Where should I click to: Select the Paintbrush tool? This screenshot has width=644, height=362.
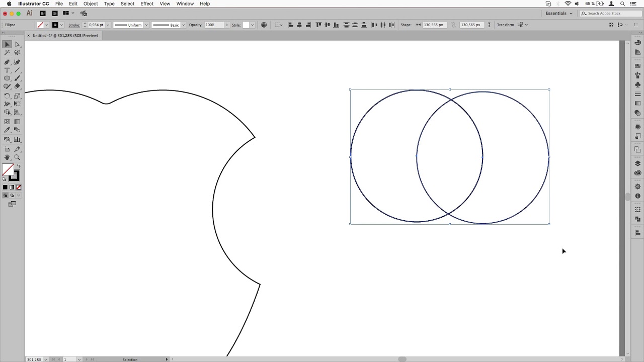pos(17,78)
